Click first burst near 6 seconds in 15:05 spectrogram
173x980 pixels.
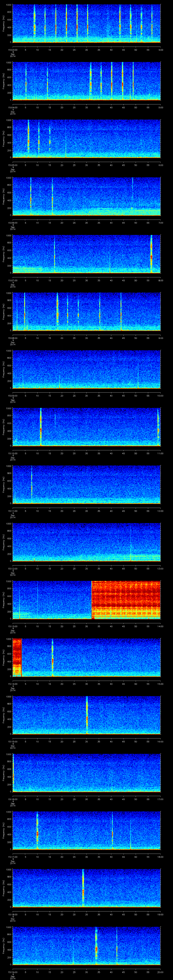point(28,139)
